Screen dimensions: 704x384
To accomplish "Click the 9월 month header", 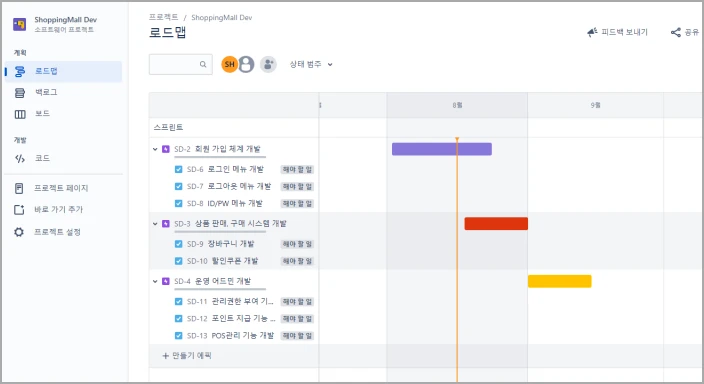I will [595, 105].
